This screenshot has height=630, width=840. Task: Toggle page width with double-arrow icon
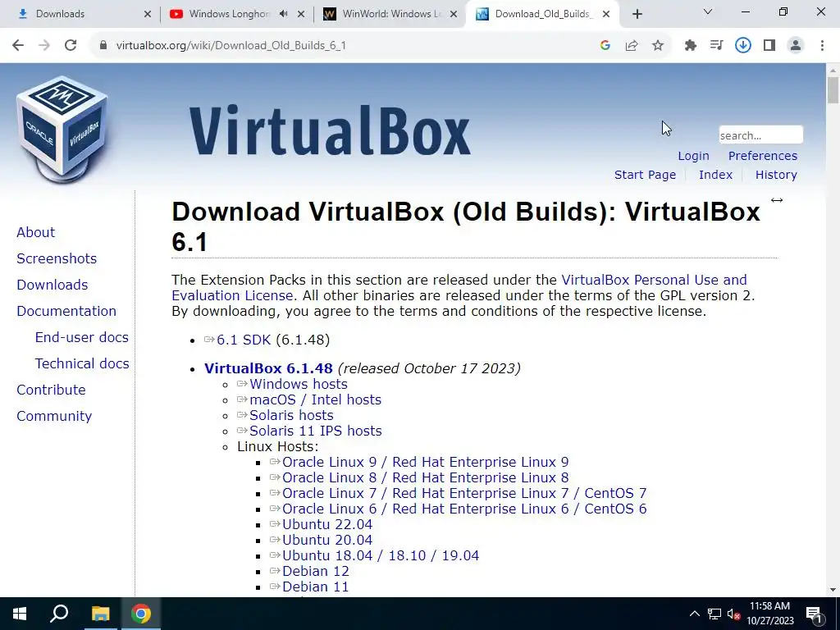pyautogui.click(x=777, y=200)
